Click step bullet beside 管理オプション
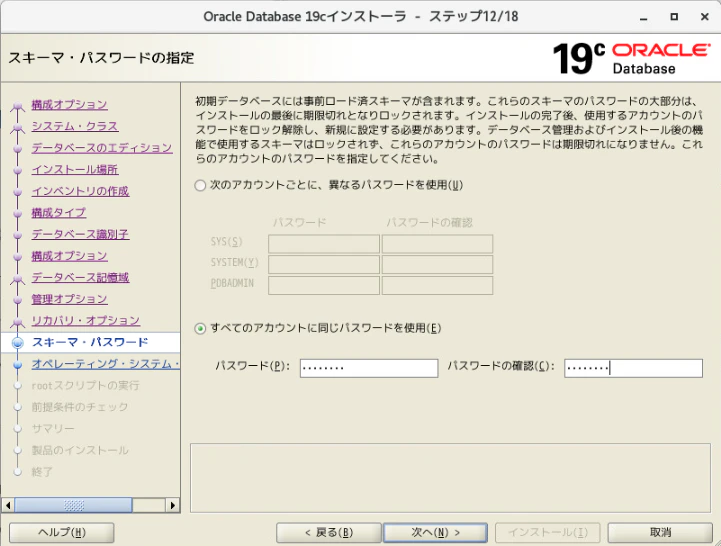721x546 pixels. (17, 300)
